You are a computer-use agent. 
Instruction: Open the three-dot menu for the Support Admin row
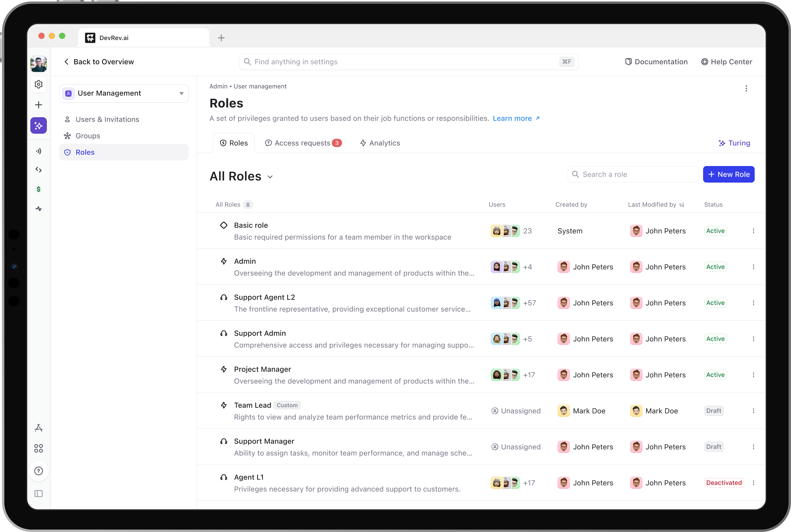(753, 339)
